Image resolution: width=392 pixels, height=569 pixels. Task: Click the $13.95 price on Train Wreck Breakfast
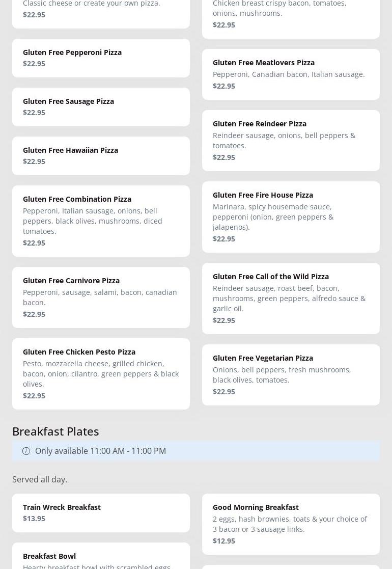click(x=34, y=519)
